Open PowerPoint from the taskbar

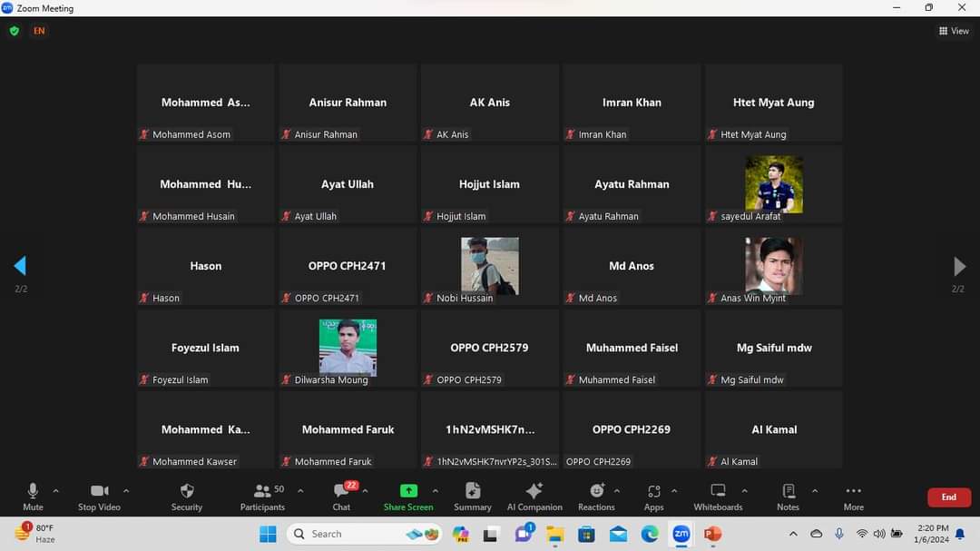pos(712,534)
